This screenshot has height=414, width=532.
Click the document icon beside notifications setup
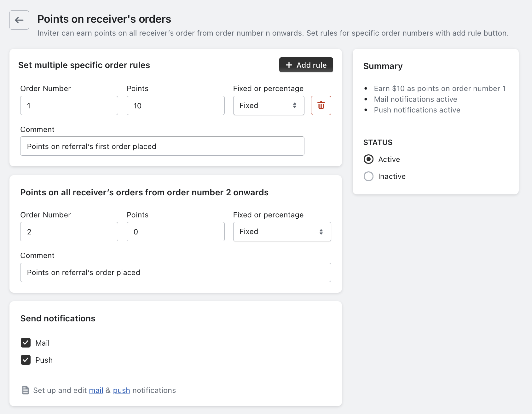click(26, 390)
